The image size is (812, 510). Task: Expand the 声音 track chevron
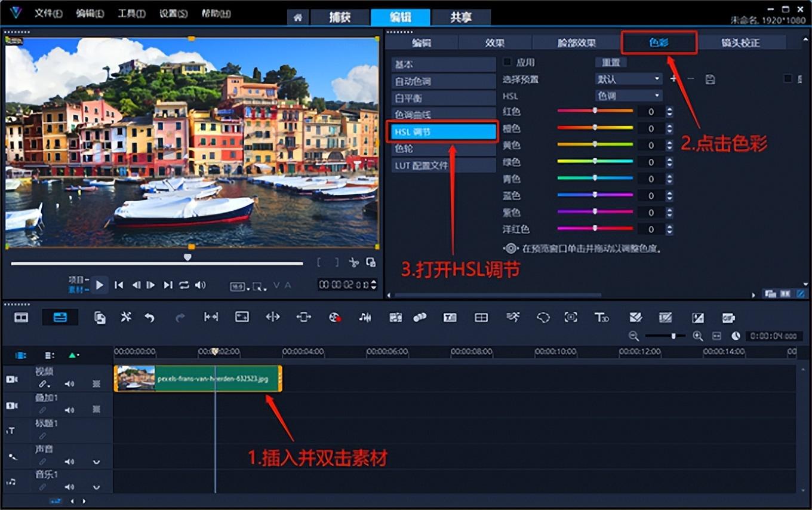pyautogui.click(x=96, y=462)
